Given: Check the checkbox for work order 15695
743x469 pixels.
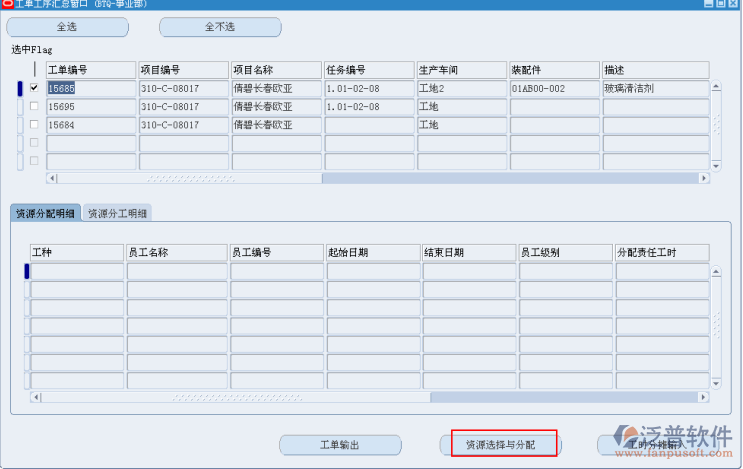Looking at the screenshot, I should 34,106.
